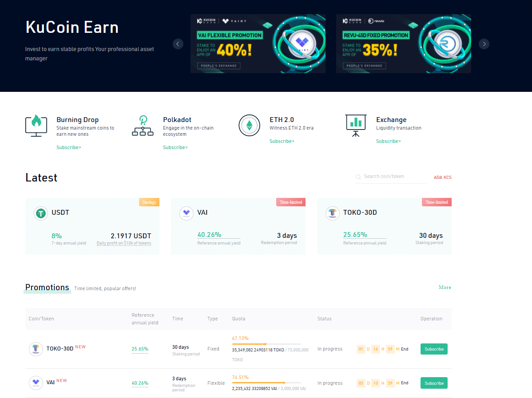Show previous banner with left arrow
This screenshot has width=532, height=398.
(x=178, y=43)
